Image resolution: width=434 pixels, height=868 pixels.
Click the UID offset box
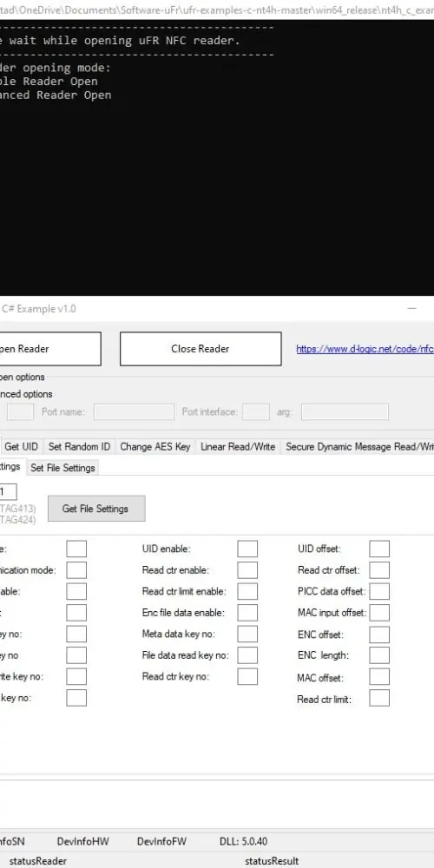pos(379,549)
